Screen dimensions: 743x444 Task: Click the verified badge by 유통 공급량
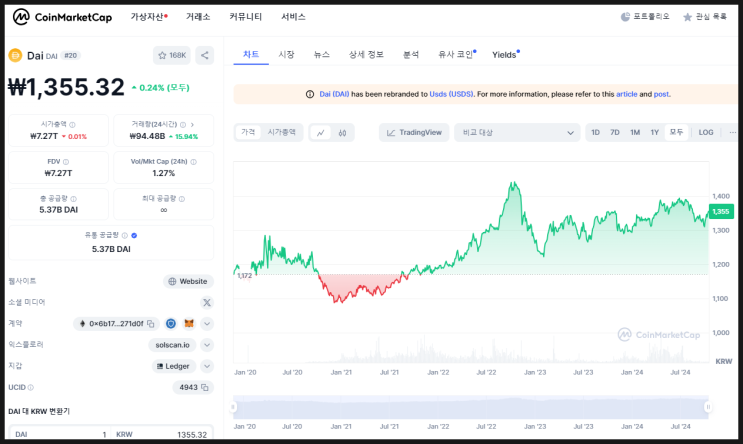(x=134, y=236)
